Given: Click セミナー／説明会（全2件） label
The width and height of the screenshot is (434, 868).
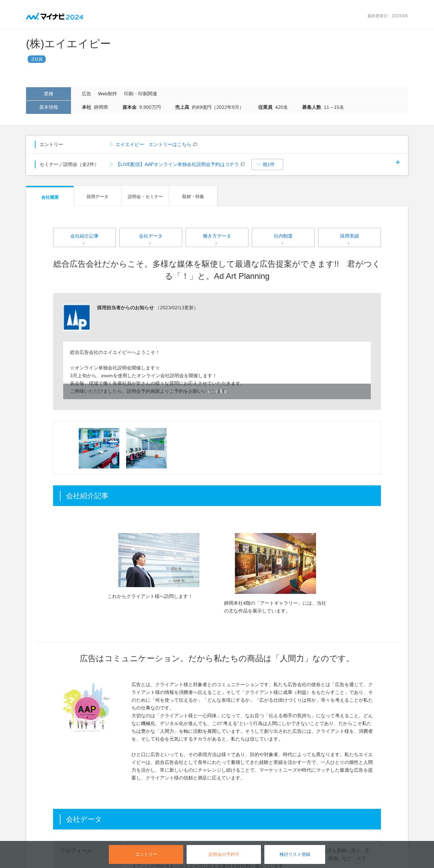Looking at the screenshot, I should click(x=69, y=164).
